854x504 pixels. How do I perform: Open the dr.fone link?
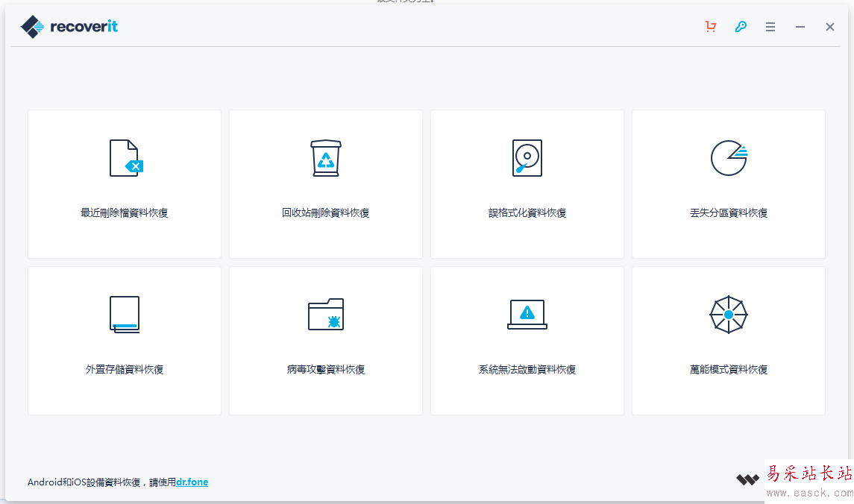[x=192, y=482]
